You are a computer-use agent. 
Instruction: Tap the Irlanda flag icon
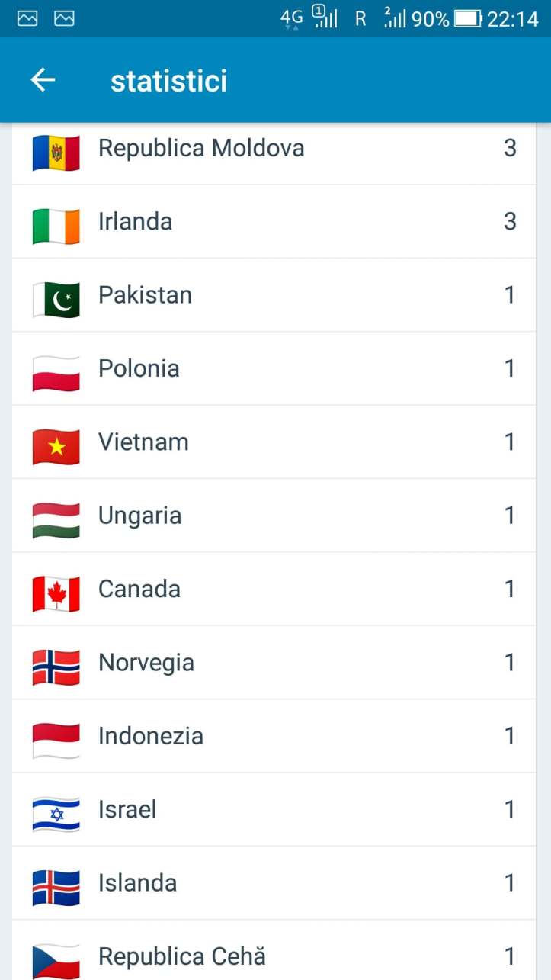(56, 226)
